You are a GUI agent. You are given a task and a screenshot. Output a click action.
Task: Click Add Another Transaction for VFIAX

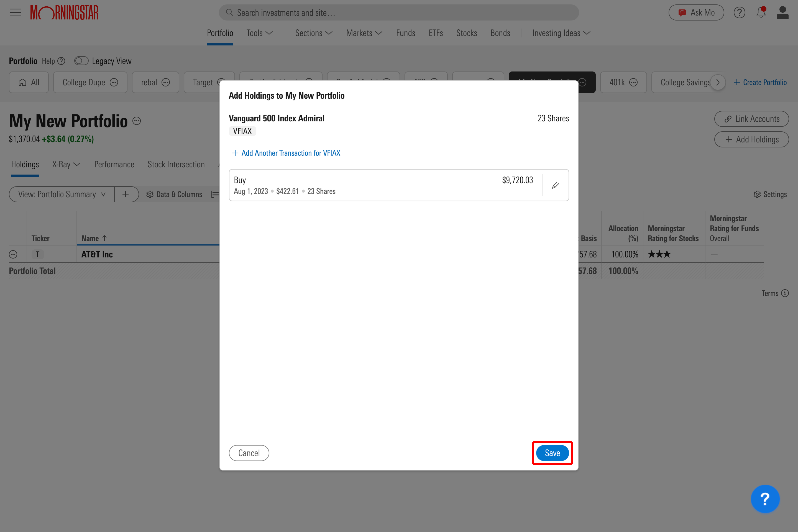tap(286, 153)
